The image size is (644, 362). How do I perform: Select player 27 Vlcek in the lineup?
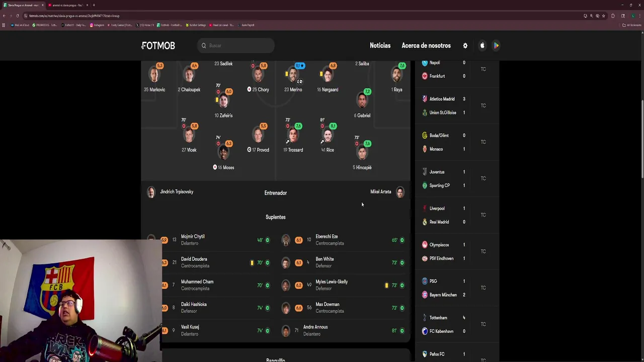point(189,137)
